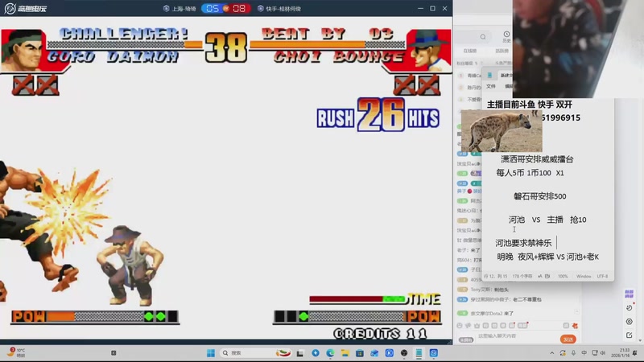Switch to the 活跃榜 tab
644x362 pixels.
[502, 51]
